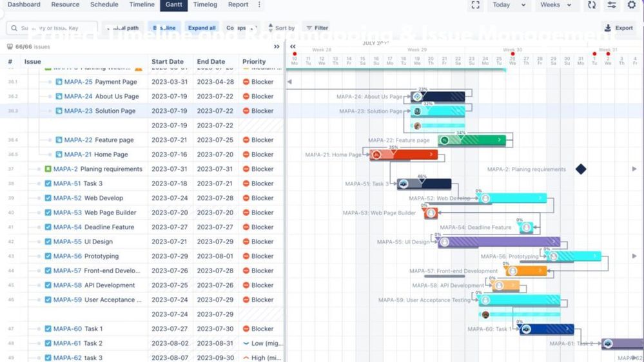The image size is (644, 362).
Task: Open the Weeks scale dropdown
Action: [x=556, y=5]
